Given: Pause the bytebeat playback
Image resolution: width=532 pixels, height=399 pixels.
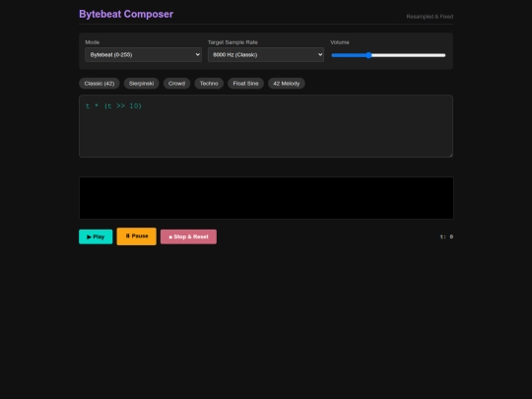Looking at the screenshot, I should (x=136, y=236).
